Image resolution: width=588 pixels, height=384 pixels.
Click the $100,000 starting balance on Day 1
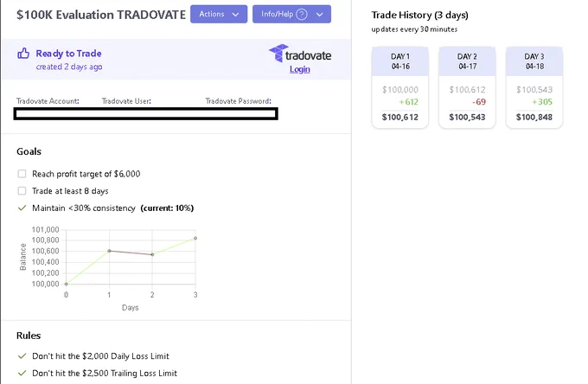tap(400, 90)
